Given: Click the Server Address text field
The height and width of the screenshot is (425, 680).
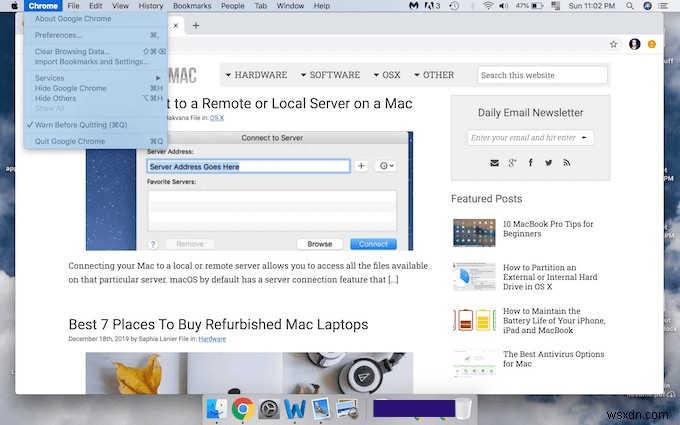Looking at the screenshot, I should 248,167.
